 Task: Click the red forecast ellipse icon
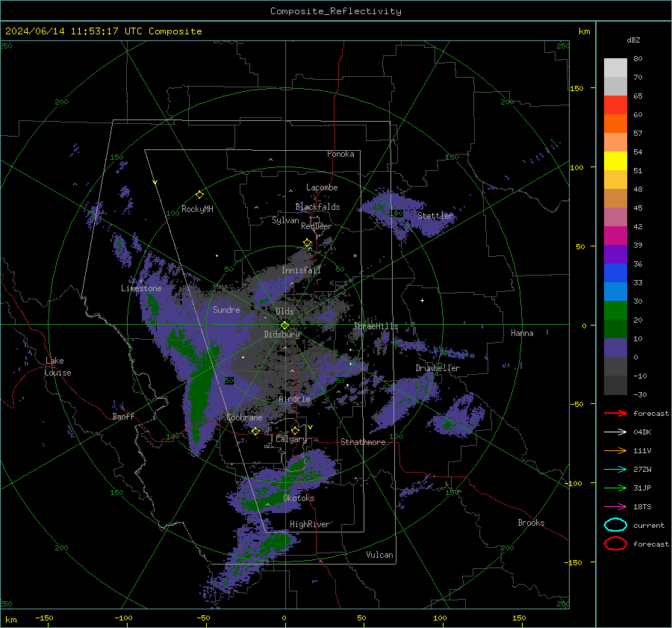click(615, 544)
